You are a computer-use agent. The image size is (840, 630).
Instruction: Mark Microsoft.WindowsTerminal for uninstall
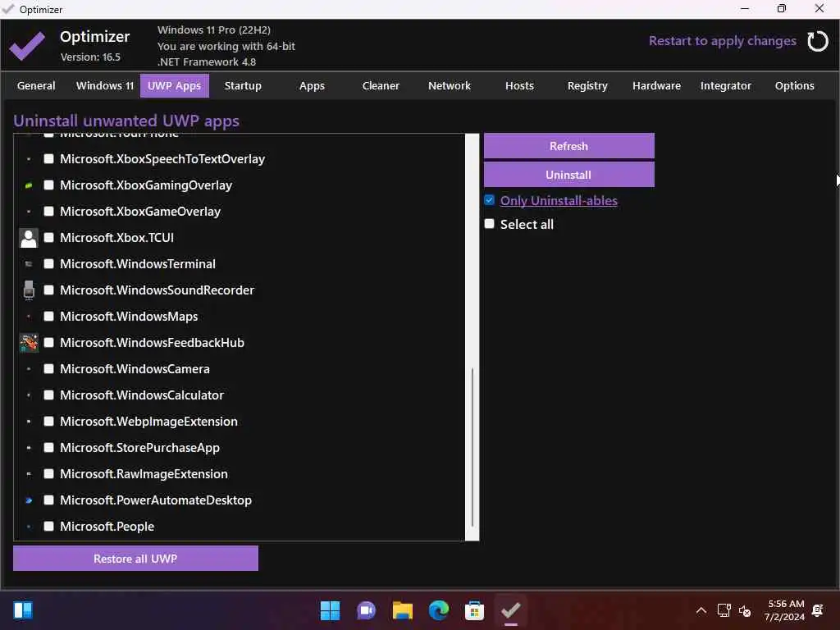tap(48, 264)
